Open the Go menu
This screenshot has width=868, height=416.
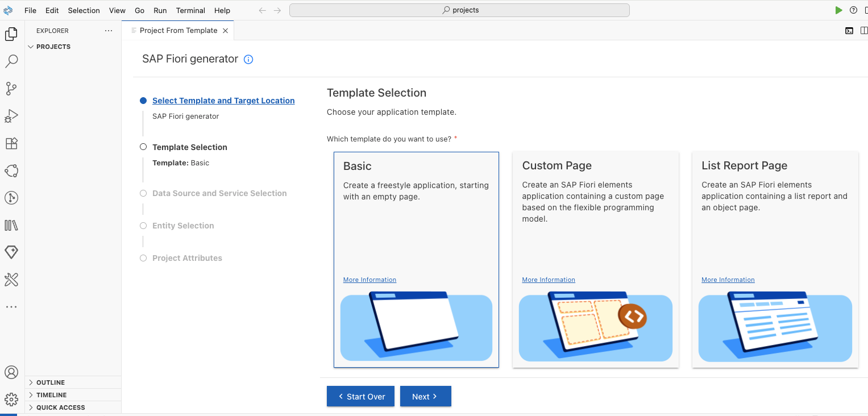[140, 10]
